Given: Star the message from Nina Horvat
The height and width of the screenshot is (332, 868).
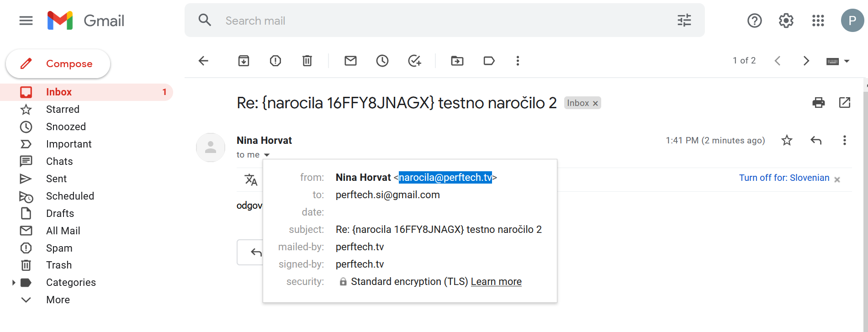Looking at the screenshot, I should (787, 140).
